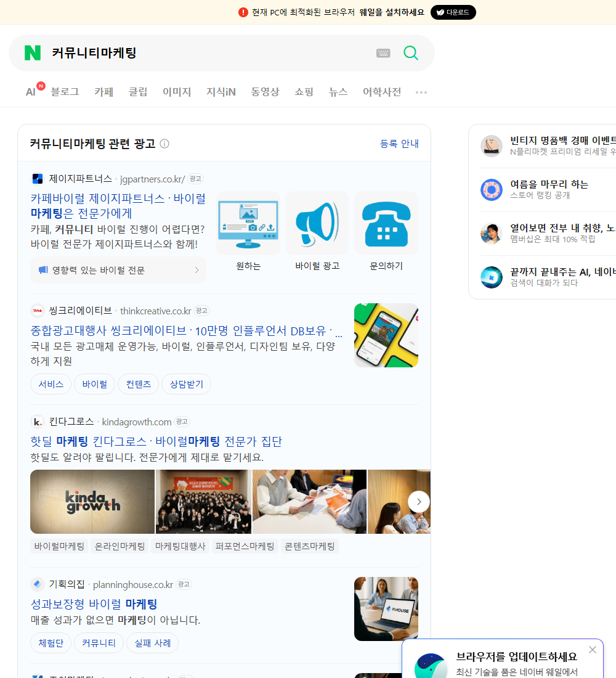Click the 커뮤니티 chip
This screenshot has width=616, height=678.
click(99, 643)
